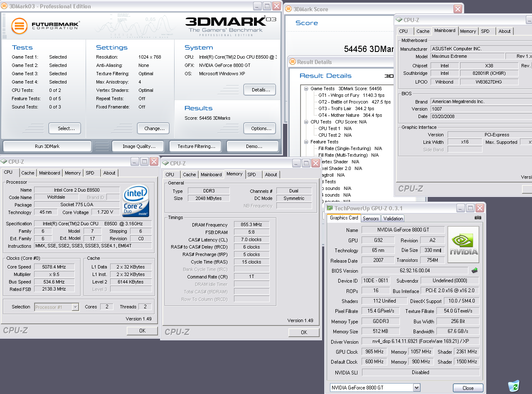The image size is (532, 394).
Task: Click the Result Details window title icon
Action: coord(293,62)
